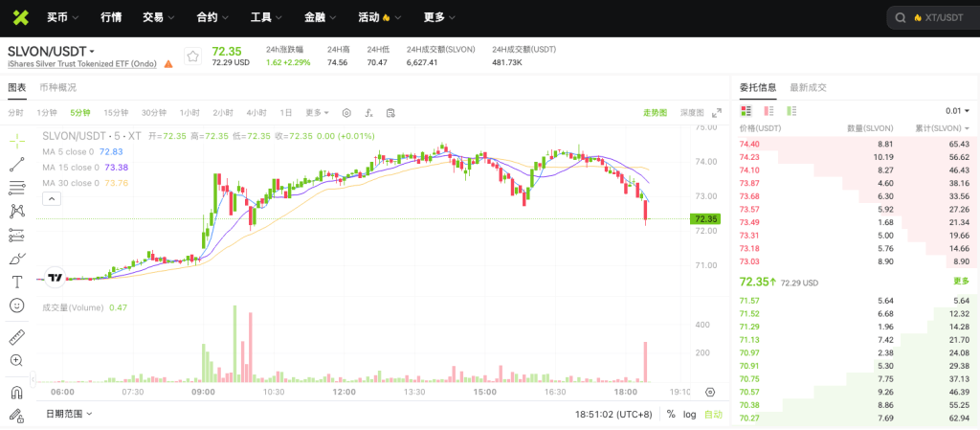Image resolution: width=980 pixels, height=430 pixels.
Task: Open the emoji icons tool
Action: coord(17,305)
